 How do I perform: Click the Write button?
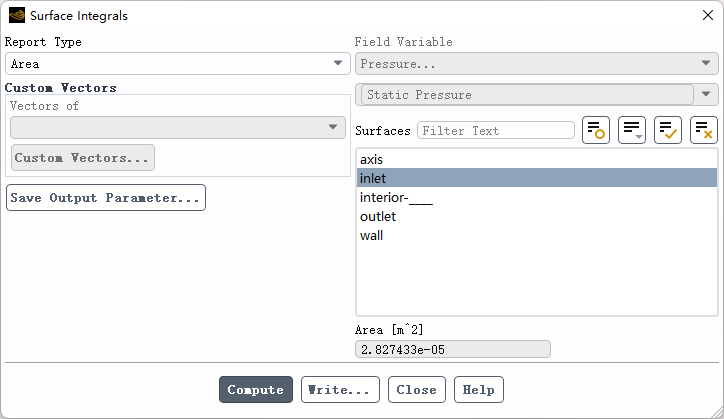(x=340, y=389)
